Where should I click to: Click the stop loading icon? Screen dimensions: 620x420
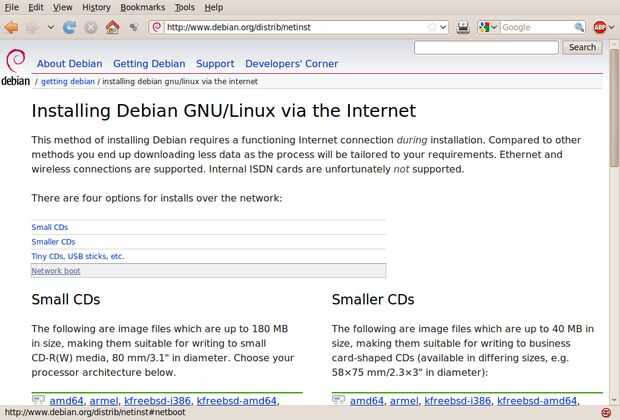pyautogui.click(x=91, y=27)
